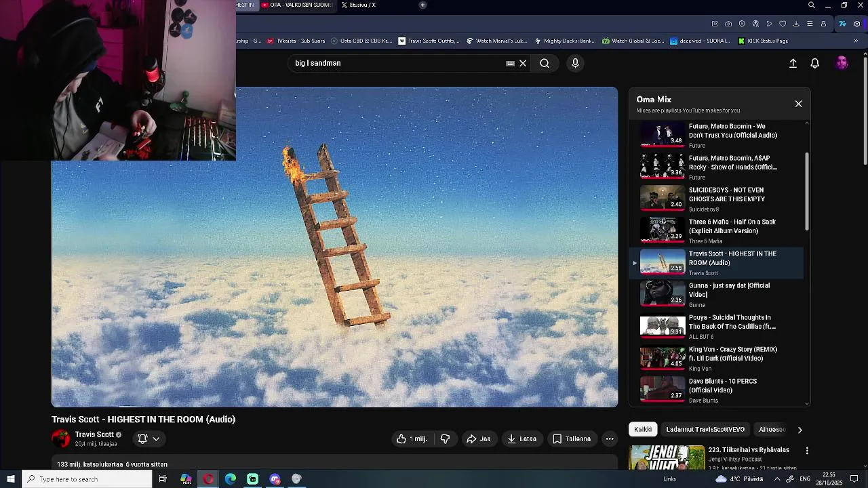The image size is (868, 488).
Task: Open KICK Status Page bookmark
Action: [x=763, y=41]
